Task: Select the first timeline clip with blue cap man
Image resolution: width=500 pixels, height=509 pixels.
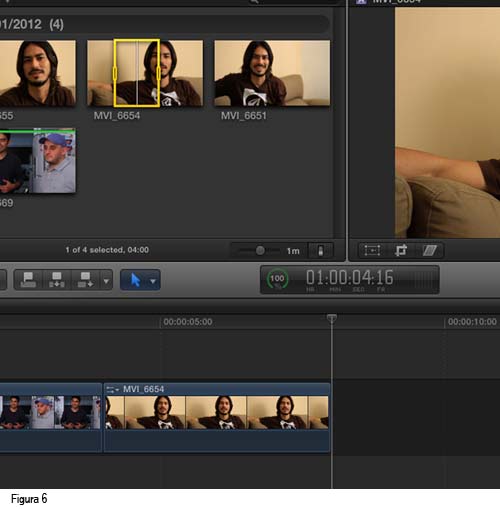Action: [x=51, y=417]
